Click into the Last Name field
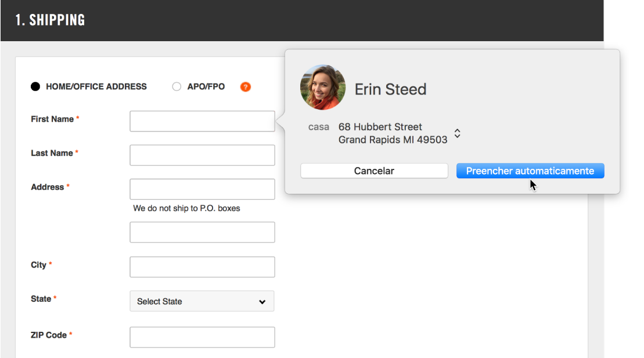644x358 pixels. [x=202, y=155]
